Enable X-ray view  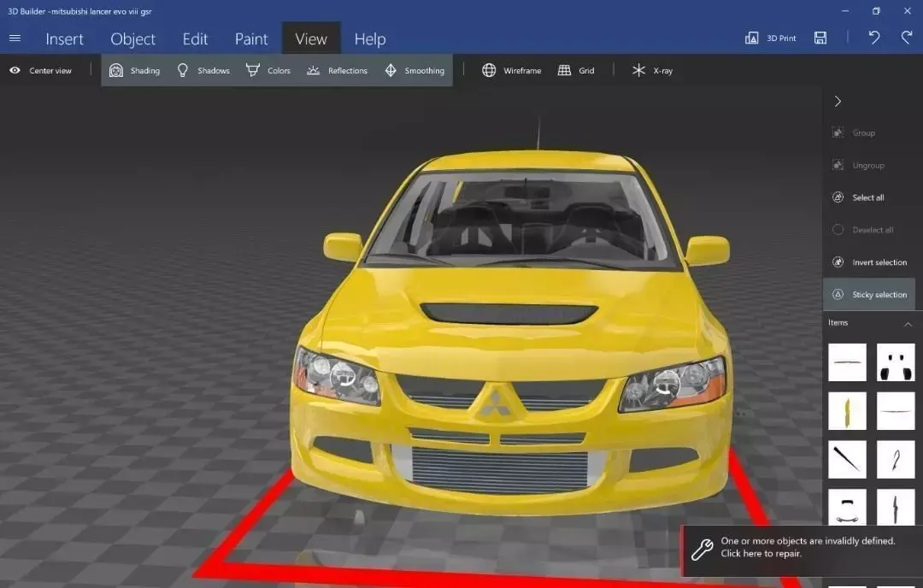pos(652,71)
